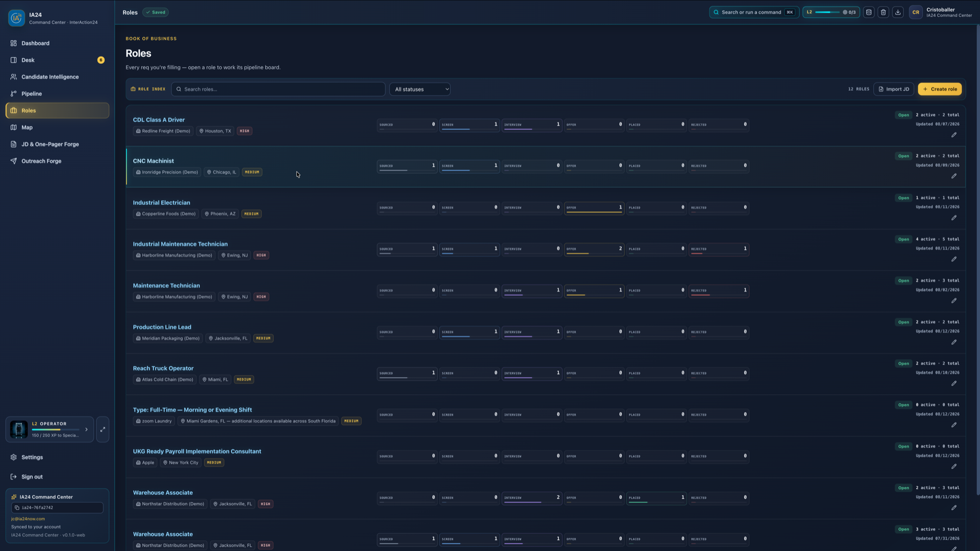980x551 pixels.
Task: Edit the Maintenance Technician role pencil
Action: pyautogui.click(x=954, y=301)
